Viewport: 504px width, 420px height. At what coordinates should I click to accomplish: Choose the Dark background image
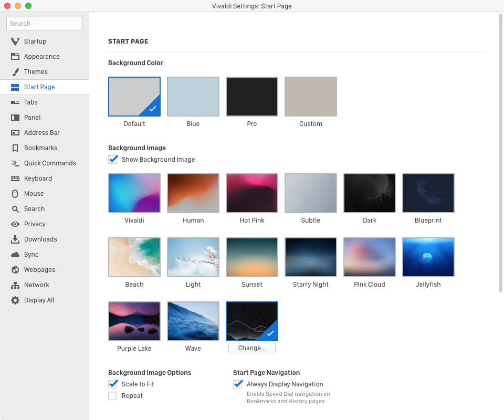370,193
